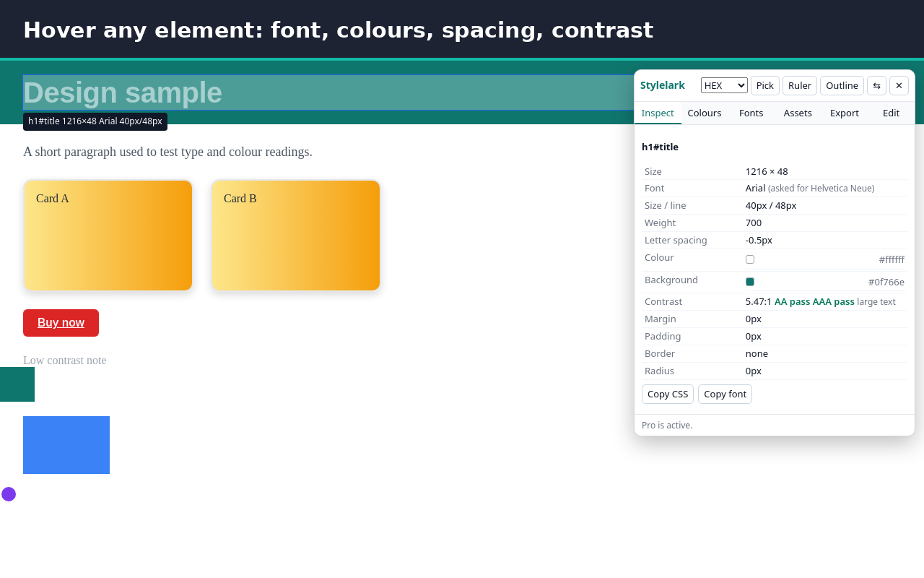The width and height of the screenshot is (924, 578).
Task: Copy the #ffffff colour value
Action: pyautogui.click(x=892, y=259)
